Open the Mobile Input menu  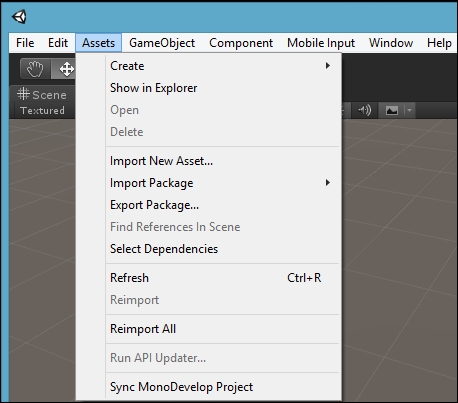coord(321,43)
